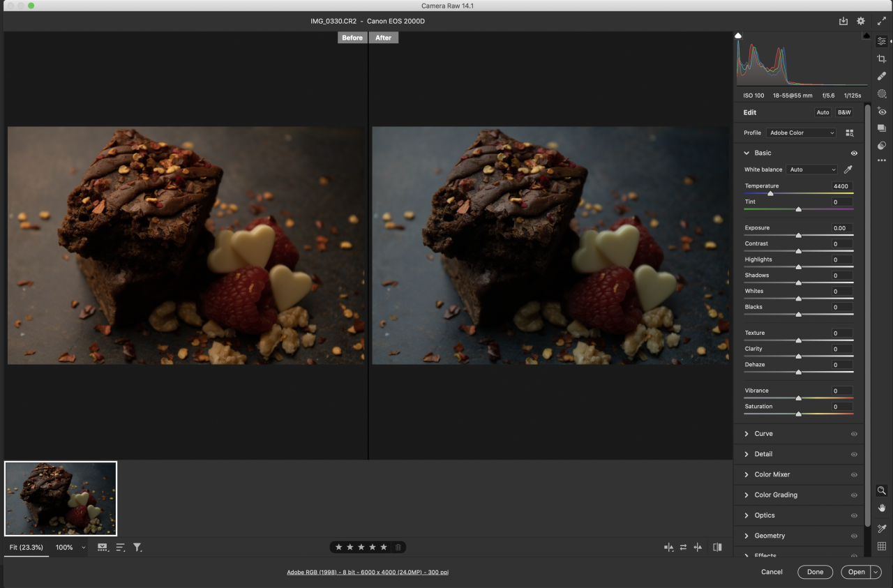Screen dimensions: 893x588
Task: Toggle Detail panel visibility eye
Action: click(854, 454)
